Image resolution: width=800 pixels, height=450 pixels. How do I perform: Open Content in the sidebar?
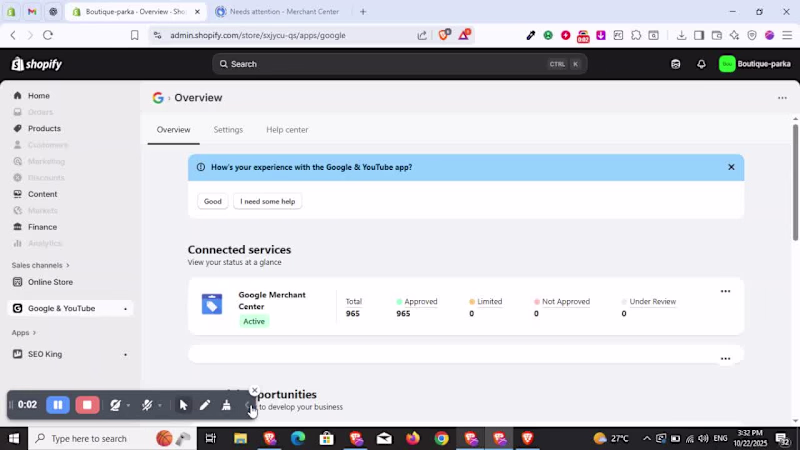point(42,194)
